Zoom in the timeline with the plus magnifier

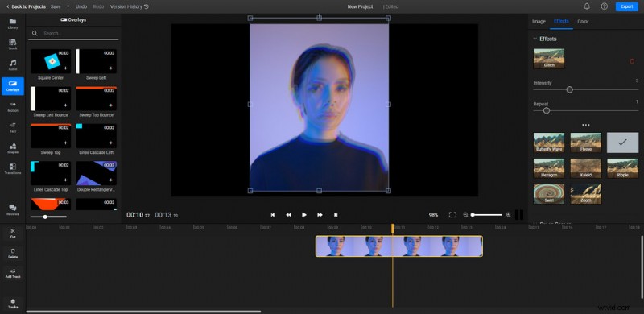coord(509,214)
